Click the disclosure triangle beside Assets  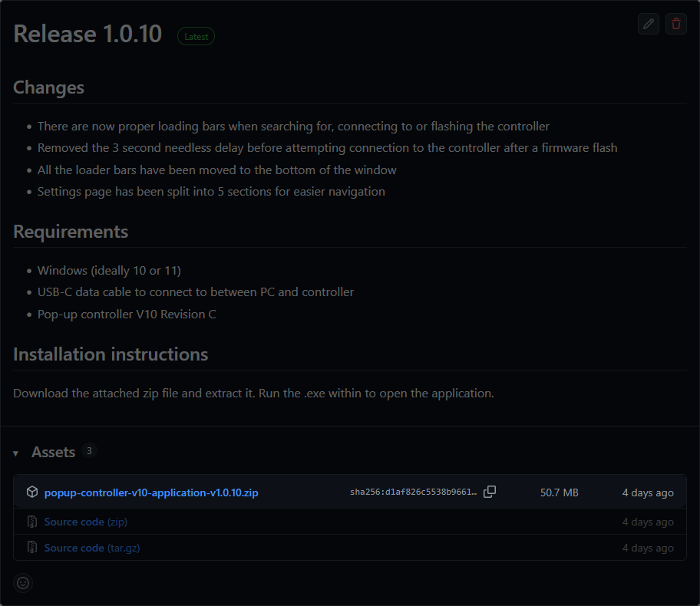[16, 453]
